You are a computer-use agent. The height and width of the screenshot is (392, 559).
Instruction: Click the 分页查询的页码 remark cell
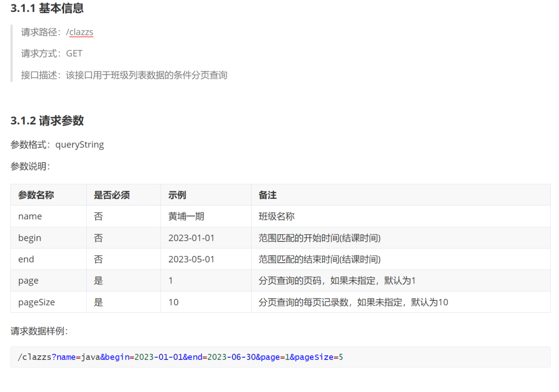click(x=337, y=281)
